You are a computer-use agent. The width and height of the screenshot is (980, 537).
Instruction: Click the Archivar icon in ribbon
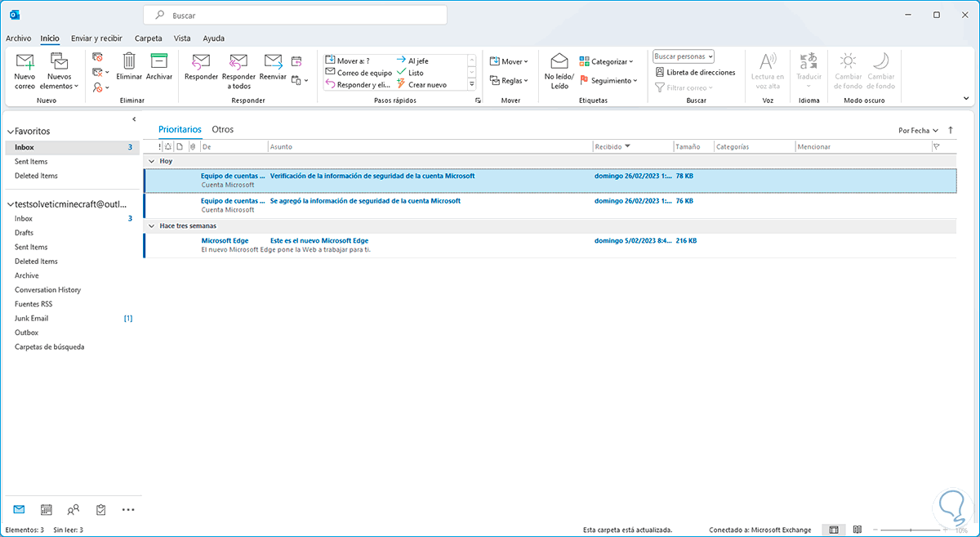[159, 62]
